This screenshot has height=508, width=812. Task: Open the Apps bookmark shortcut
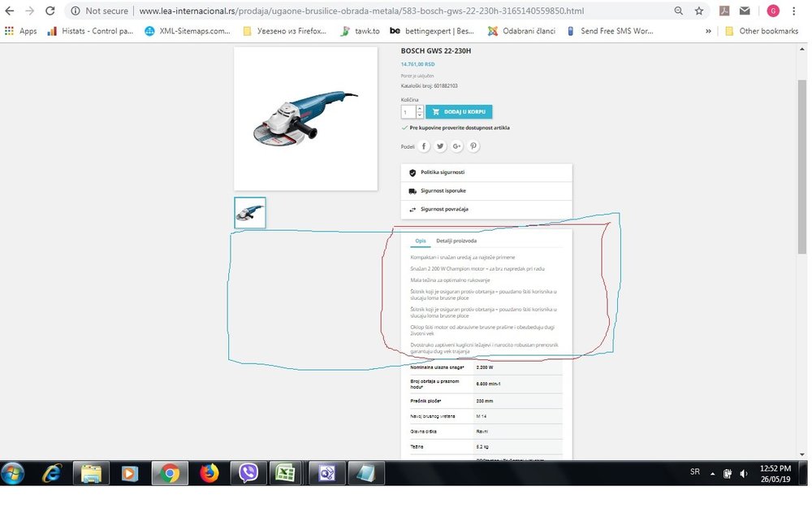tap(21, 31)
